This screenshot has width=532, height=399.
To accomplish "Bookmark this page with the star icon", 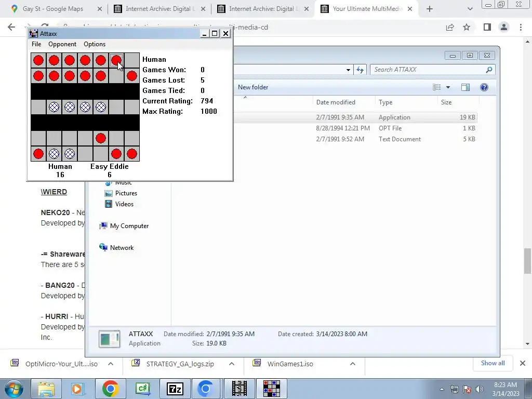I will point(467,27).
